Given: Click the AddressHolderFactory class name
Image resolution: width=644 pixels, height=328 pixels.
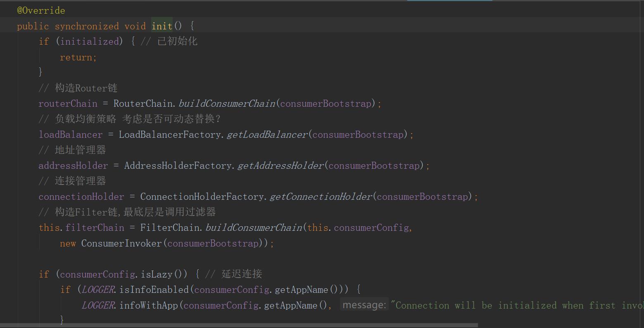Looking at the screenshot, I should point(178,165).
